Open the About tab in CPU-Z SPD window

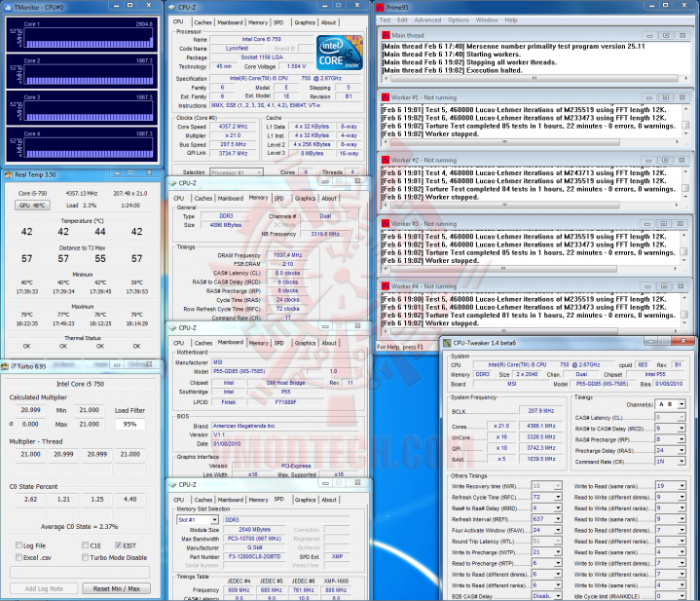click(329, 500)
